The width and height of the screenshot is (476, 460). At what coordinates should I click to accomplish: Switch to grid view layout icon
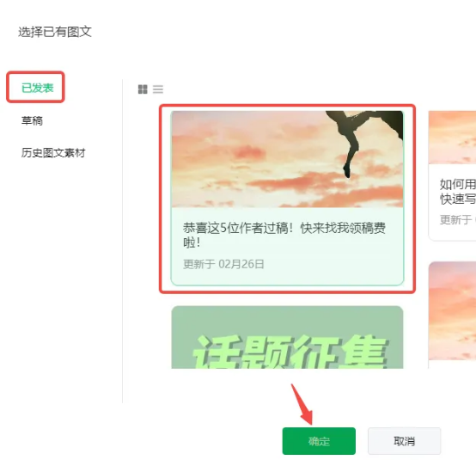click(x=143, y=89)
